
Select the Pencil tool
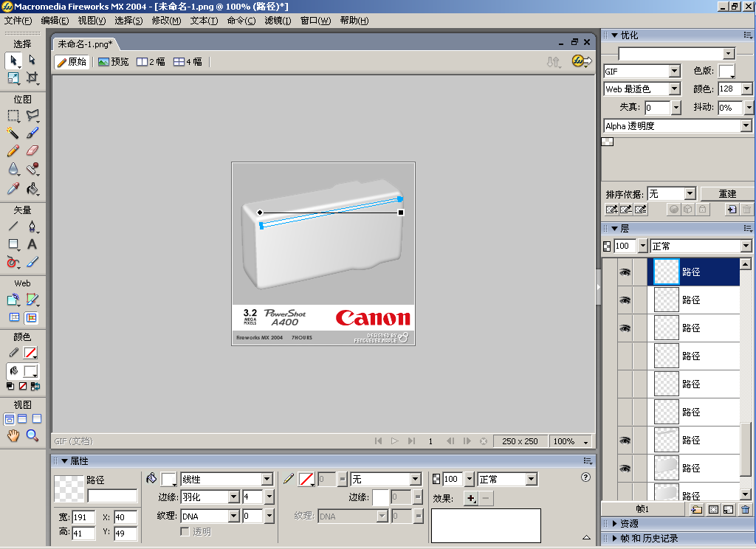pyautogui.click(x=13, y=151)
